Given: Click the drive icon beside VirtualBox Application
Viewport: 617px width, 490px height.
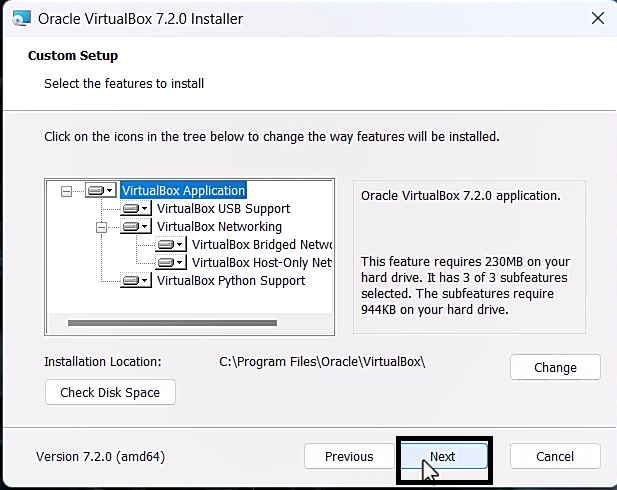Looking at the screenshot, I should (x=101, y=191).
